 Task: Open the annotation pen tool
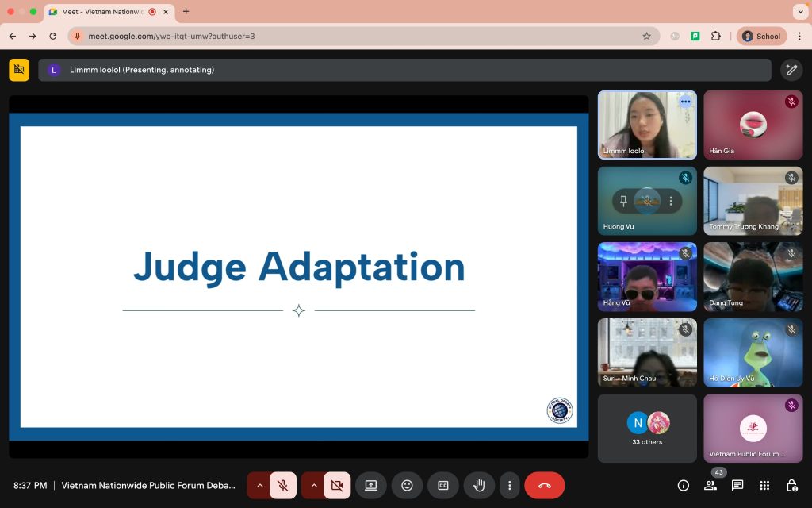[791, 70]
